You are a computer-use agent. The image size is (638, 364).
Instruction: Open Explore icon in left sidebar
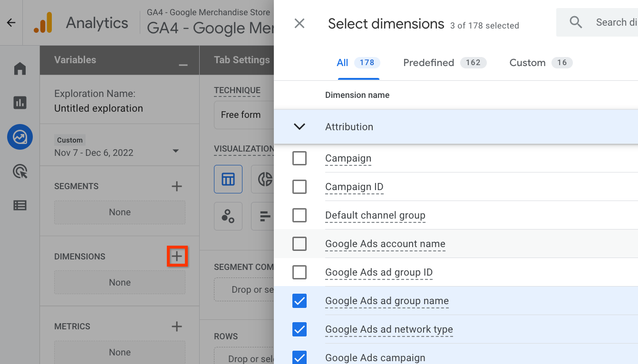(20, 137)
